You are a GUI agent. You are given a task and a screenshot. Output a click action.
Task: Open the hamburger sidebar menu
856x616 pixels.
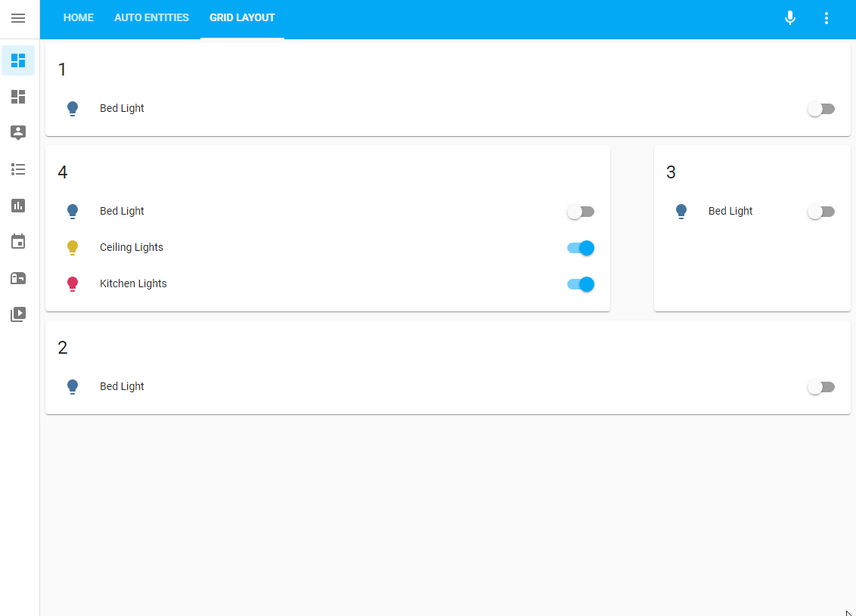point(18,18)
